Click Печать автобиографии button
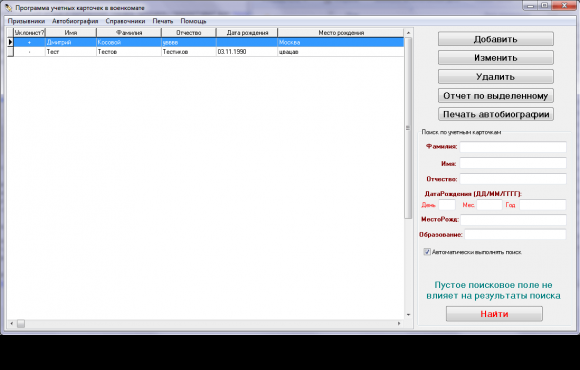Screen dimensions: 580x370 496,114
